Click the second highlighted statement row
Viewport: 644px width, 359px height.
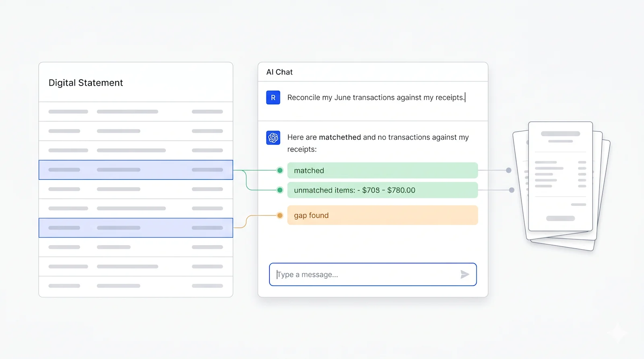point(136,228)
